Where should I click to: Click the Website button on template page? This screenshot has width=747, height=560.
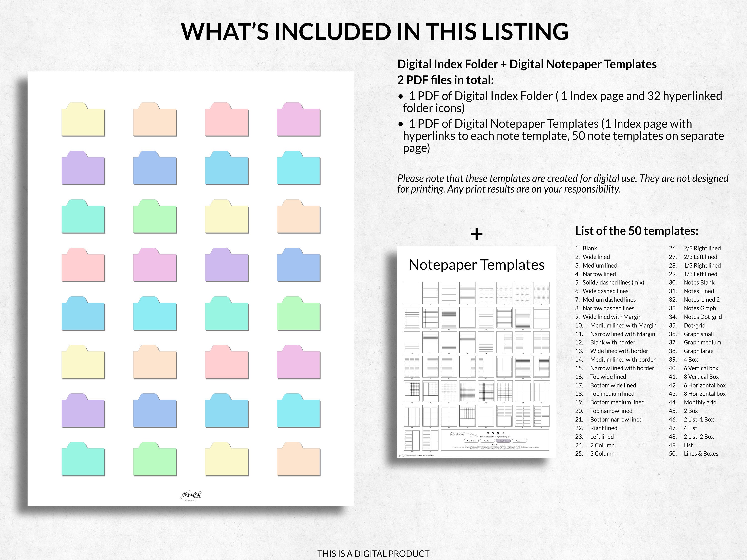(x=519, y=441)
